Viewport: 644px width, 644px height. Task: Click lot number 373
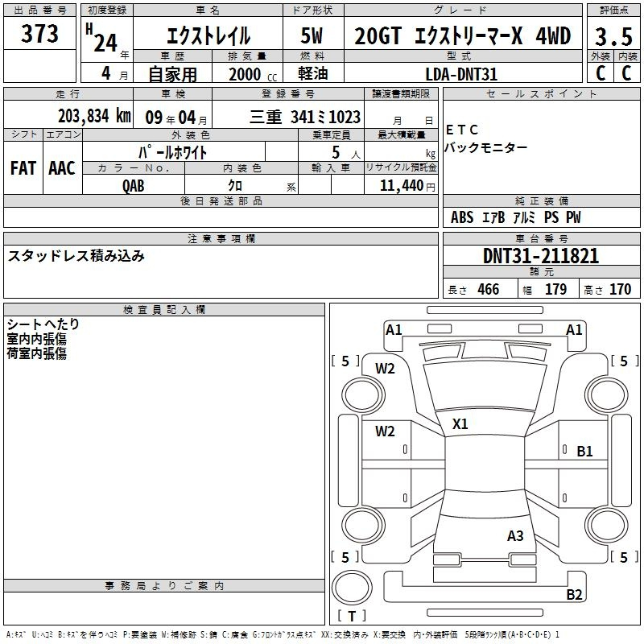(39, 35)
